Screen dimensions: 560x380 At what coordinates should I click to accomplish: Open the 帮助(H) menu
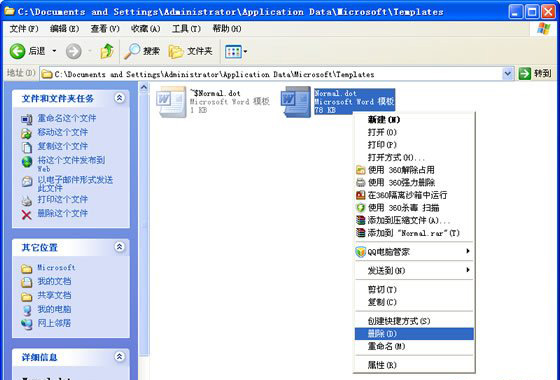pyautogui.click(x=227, y=29)
